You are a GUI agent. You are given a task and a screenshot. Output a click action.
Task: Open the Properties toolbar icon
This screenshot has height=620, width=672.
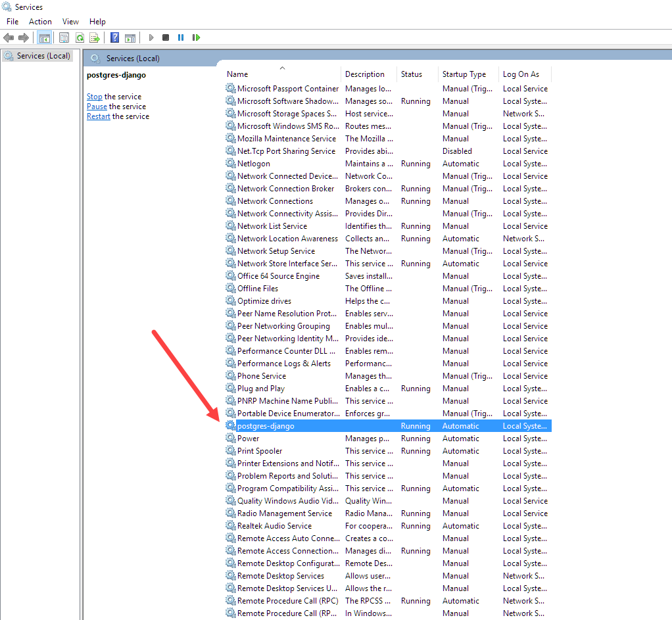click(x=64, y=37)
